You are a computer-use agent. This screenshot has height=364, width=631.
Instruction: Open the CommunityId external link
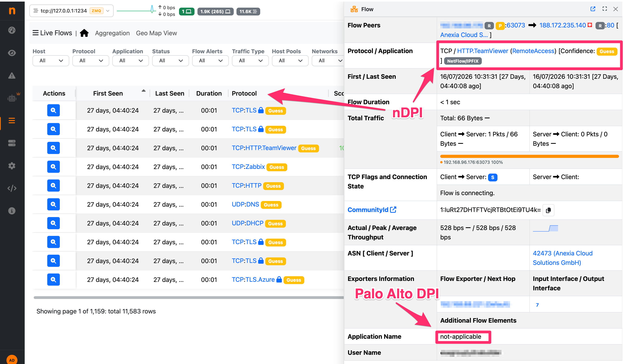[372, 210]
